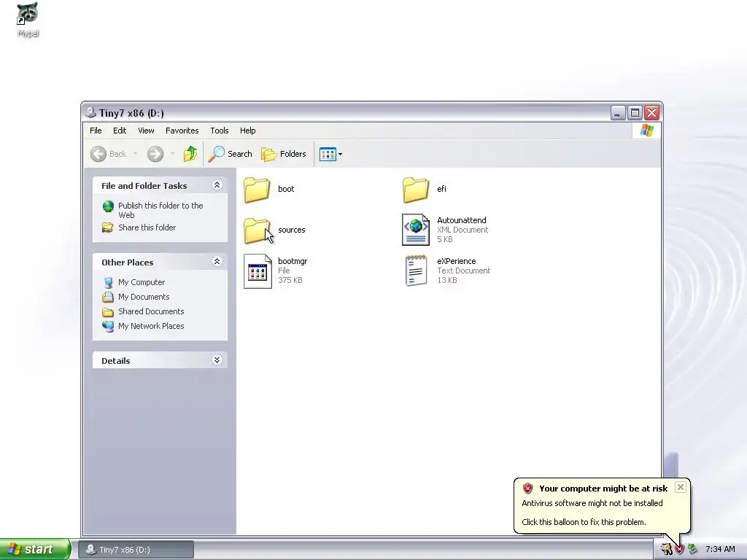747x560 pixels.
Task: Click Share this folder link
Action: point(147,227)
